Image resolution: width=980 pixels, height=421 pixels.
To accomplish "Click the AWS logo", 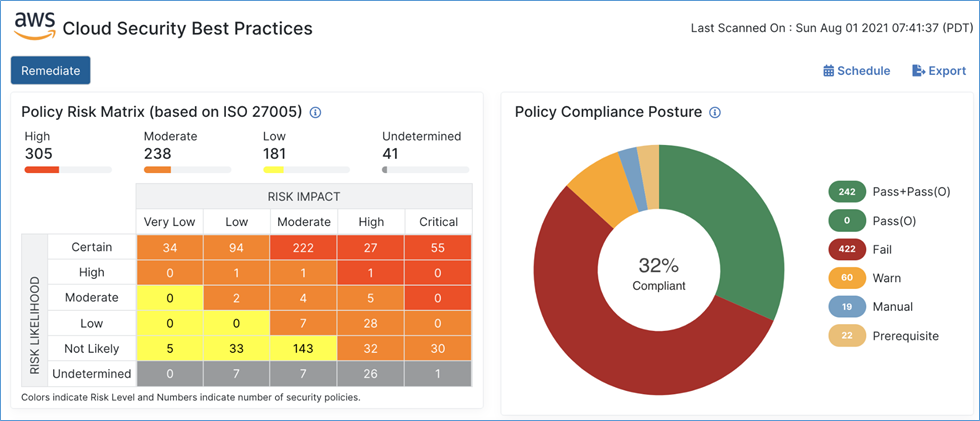I will 35,26.
